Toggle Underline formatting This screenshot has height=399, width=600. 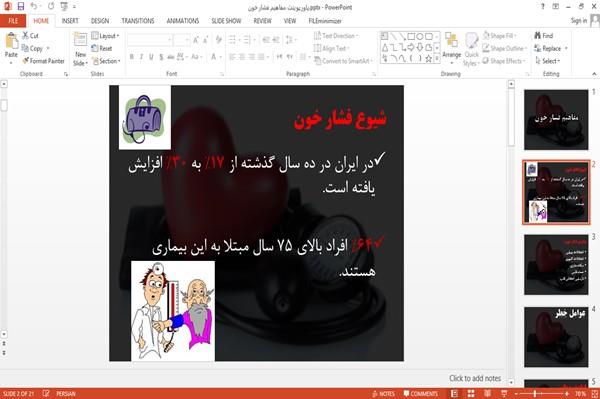click(152, 57)
